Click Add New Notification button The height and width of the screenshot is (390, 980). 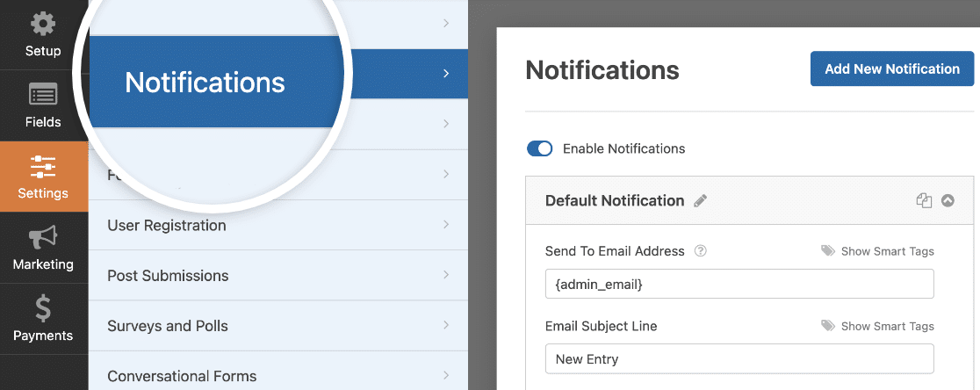891,69
